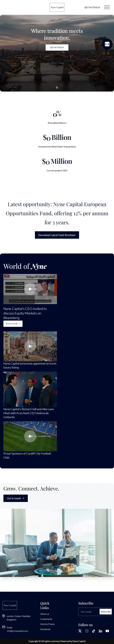Click 'Invested into Real Estate Transactions' label
Viewport: 114px width, 644px height.
(x=57, y=147)
